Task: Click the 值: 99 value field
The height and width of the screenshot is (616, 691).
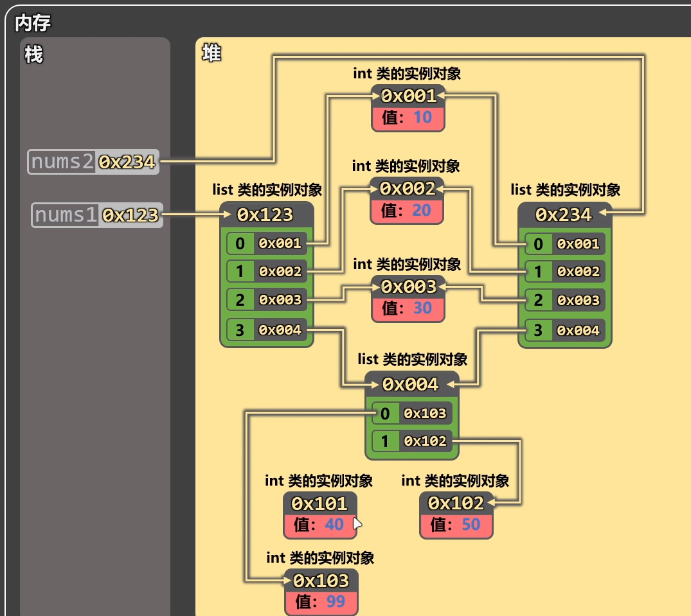Action: 321,603
